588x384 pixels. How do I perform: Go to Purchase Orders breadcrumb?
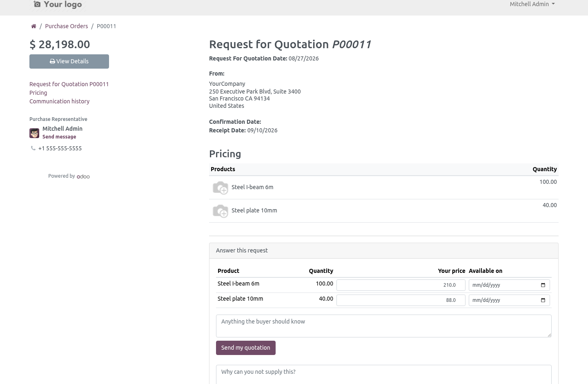pyautogui.click(x=67, y=26)
